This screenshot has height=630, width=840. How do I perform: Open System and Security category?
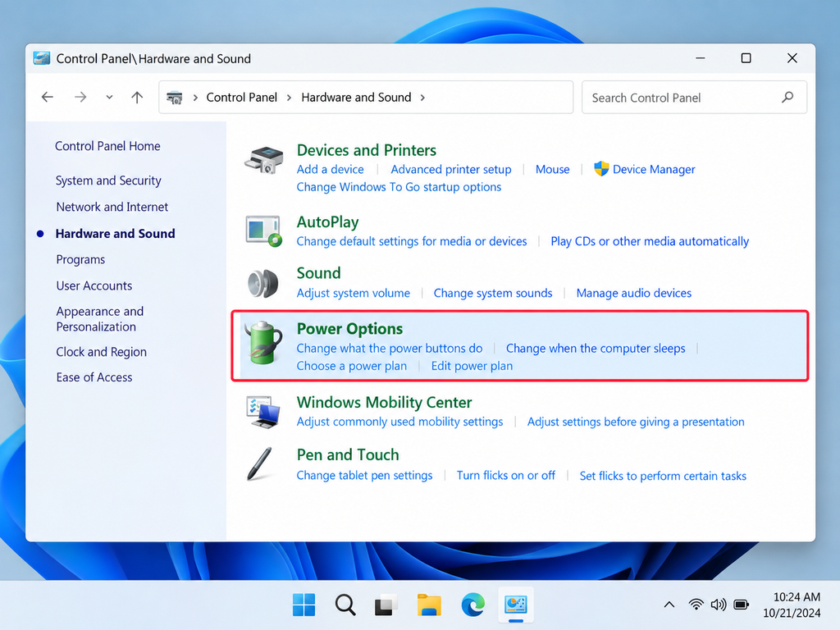pyautogui.click(x=108, y=180)
